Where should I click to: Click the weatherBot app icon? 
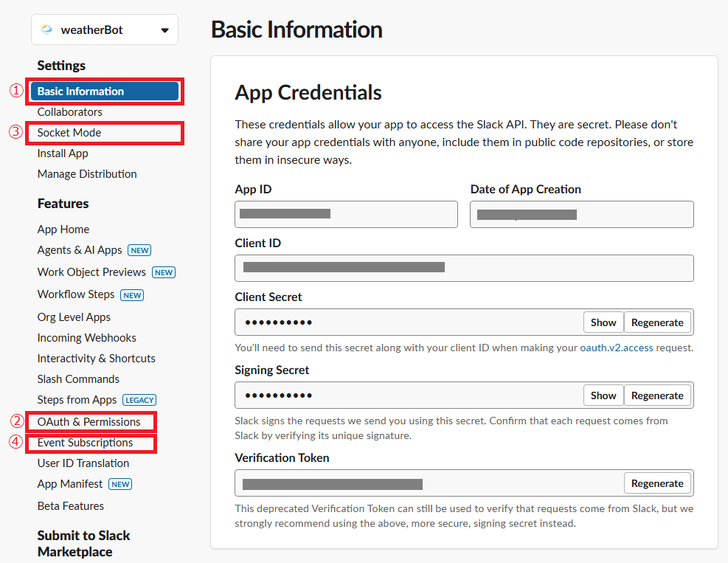46,30
